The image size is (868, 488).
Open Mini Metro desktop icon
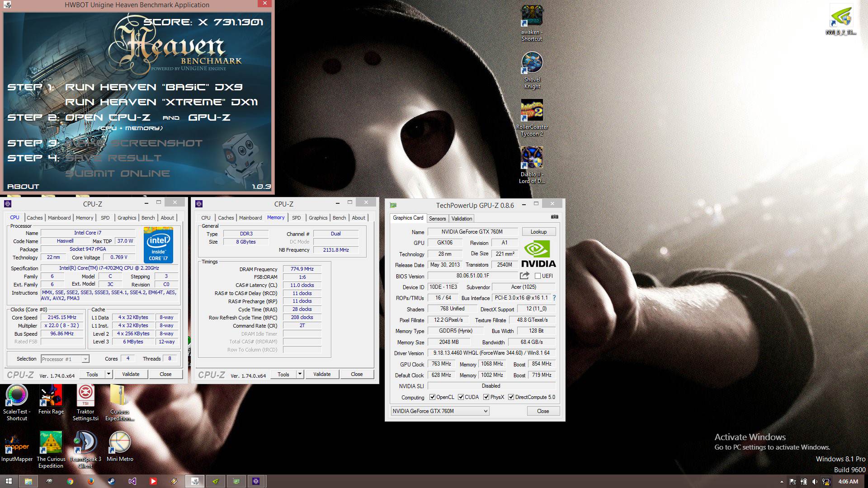tap(120, 447)
